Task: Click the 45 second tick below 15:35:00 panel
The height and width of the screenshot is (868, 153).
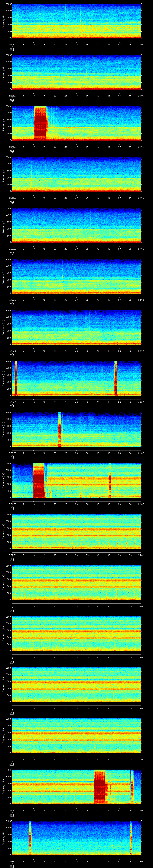Action: [109, 708]
